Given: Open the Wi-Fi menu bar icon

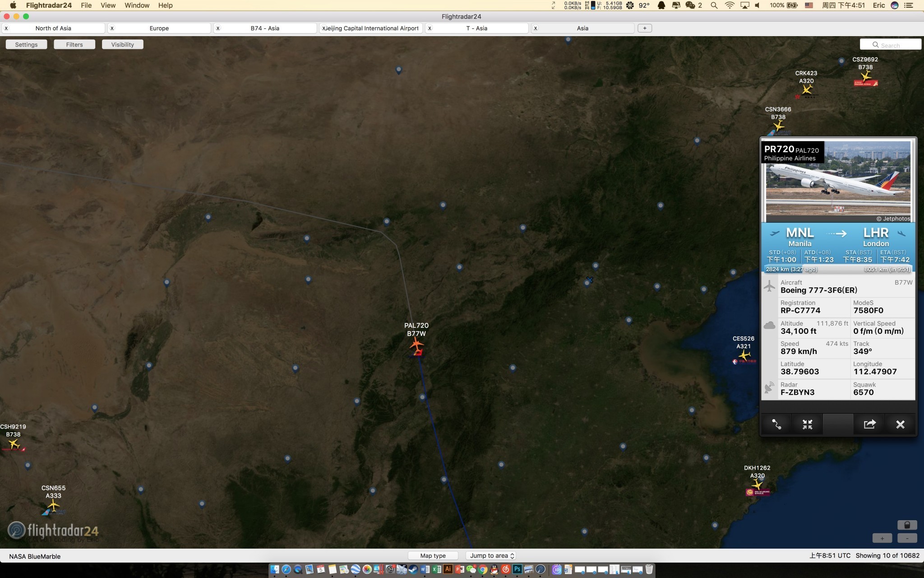Looking at the screenshot, I should tap(729, 5).
